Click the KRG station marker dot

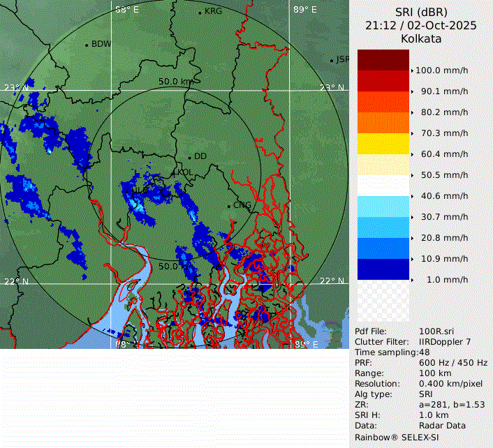(x=200, y=13)
